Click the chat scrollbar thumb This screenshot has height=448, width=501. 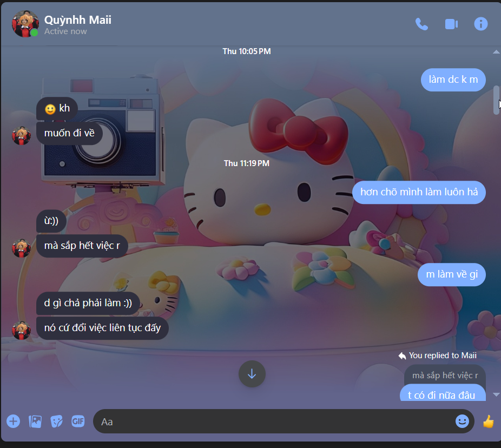point(496,100)
